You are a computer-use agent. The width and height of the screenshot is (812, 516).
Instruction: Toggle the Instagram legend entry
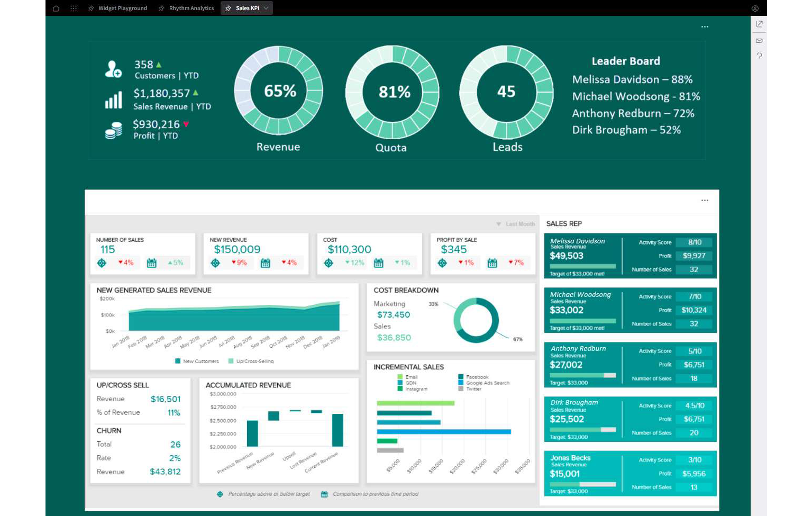coord(413,389)
